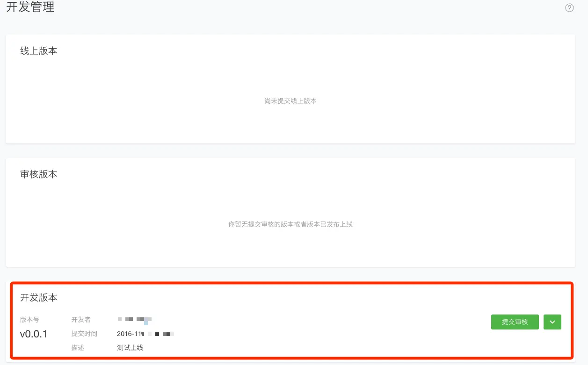The width and height of the screenshot is (588, 365).
Task: Click the 开发者 label
Action: click(x=81, y=320)
